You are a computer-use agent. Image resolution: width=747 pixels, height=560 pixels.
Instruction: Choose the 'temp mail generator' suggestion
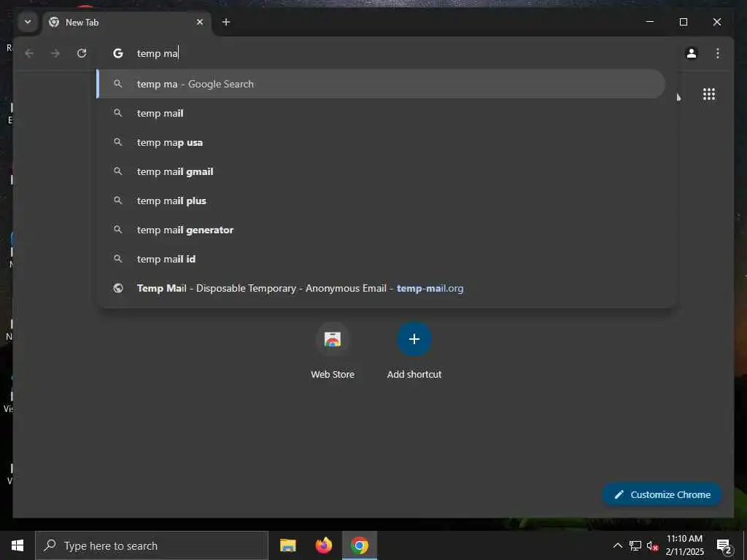(381, 230)
